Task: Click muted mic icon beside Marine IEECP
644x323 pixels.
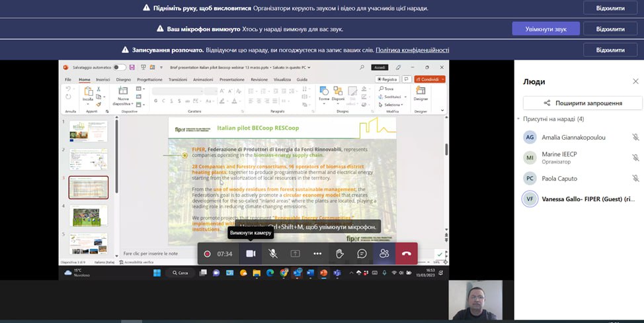Action: point(635,158)
